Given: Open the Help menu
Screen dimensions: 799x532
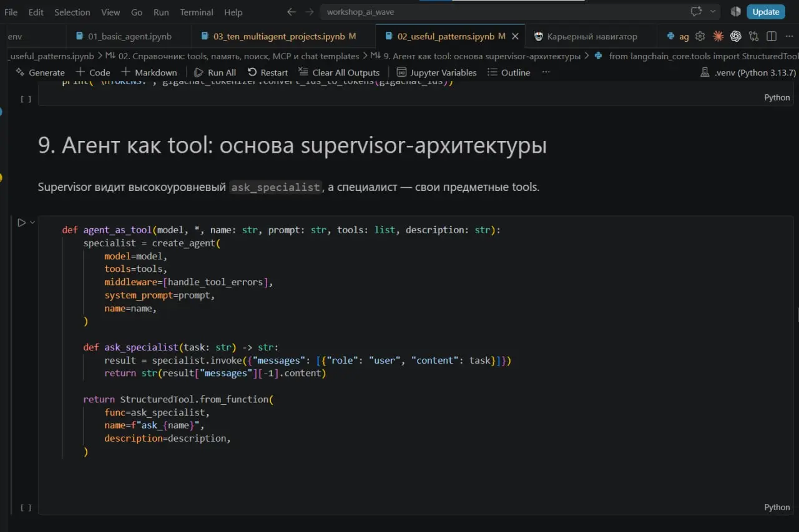Looking at the screenshot, I should coord(233,12).
